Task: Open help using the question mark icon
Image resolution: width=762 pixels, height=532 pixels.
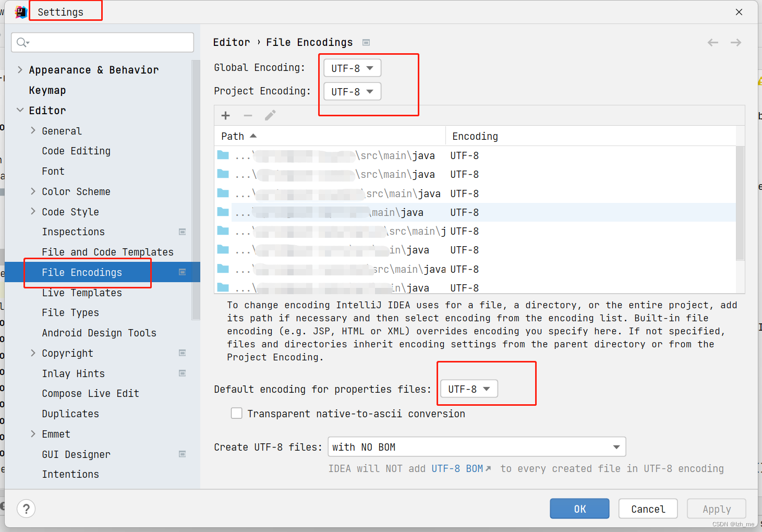Action: click(26, 509)
